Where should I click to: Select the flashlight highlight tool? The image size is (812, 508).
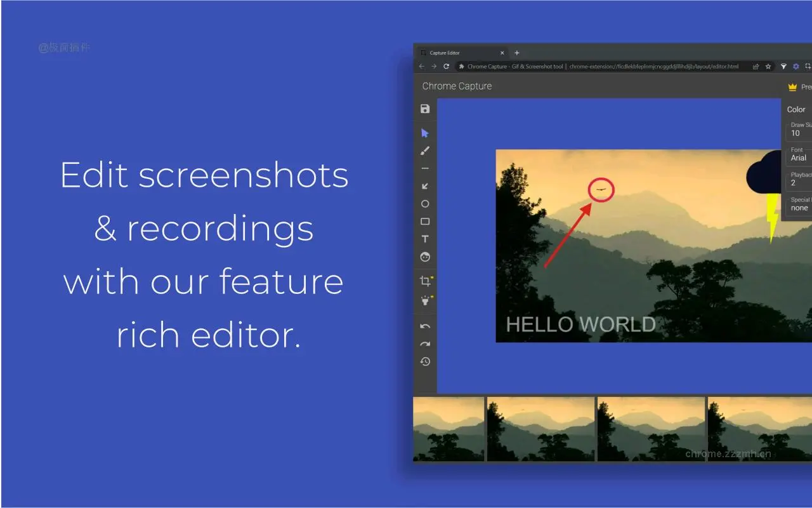[x=425, y=301]
